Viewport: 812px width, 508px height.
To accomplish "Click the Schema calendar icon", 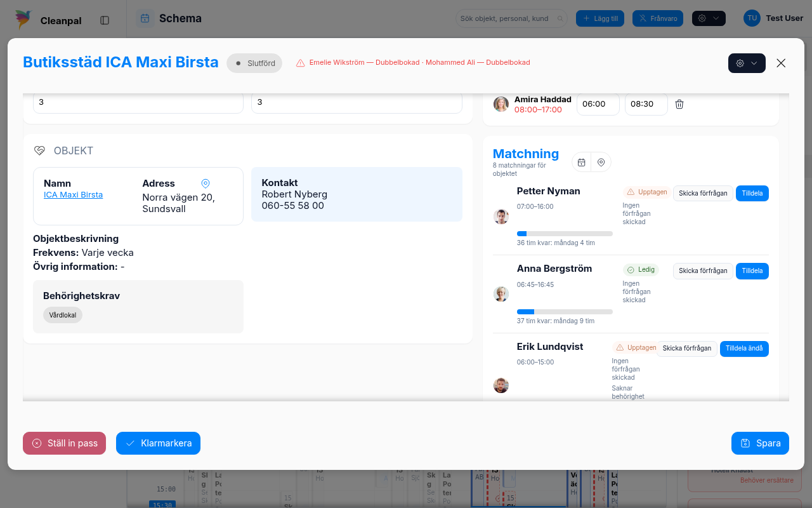I will (145, 18).
